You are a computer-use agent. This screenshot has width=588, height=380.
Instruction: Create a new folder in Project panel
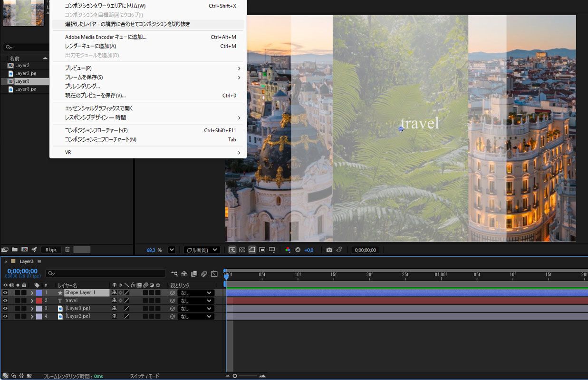[x=15, y=249]
